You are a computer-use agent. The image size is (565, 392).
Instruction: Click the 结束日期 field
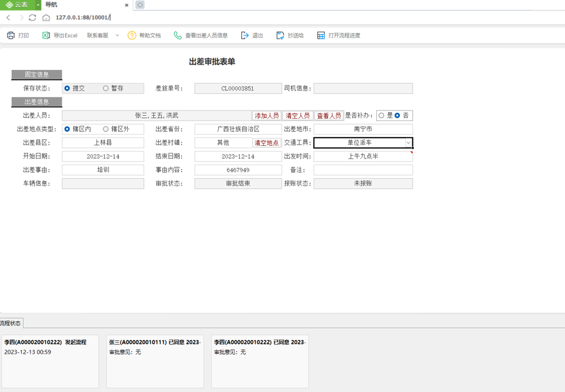click(x=238, y=156)
